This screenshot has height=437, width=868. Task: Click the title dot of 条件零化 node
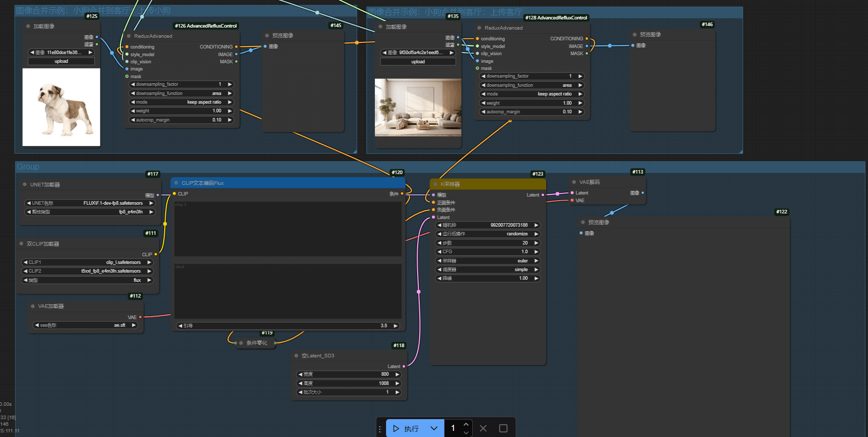click(x=241, y=343)
